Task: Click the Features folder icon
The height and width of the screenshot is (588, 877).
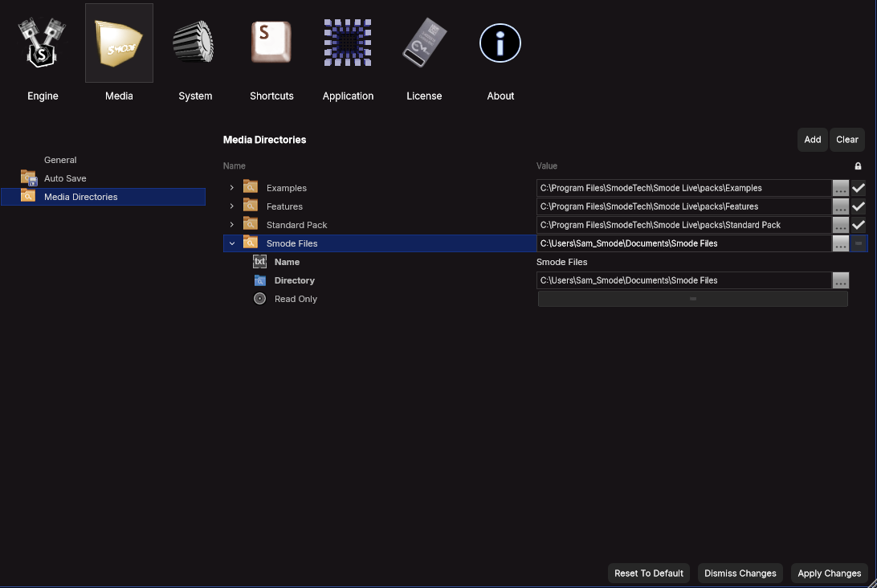Action: 251,206
